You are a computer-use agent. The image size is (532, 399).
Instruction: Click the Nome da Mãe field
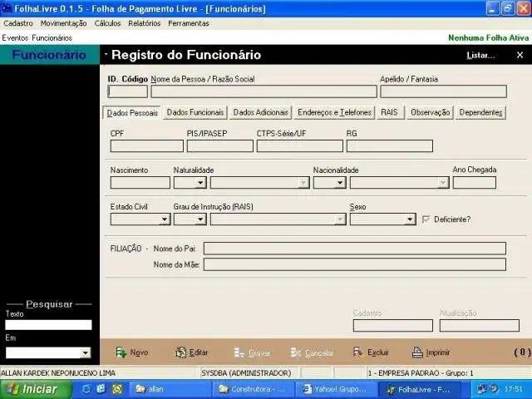(x=355, y=264)
